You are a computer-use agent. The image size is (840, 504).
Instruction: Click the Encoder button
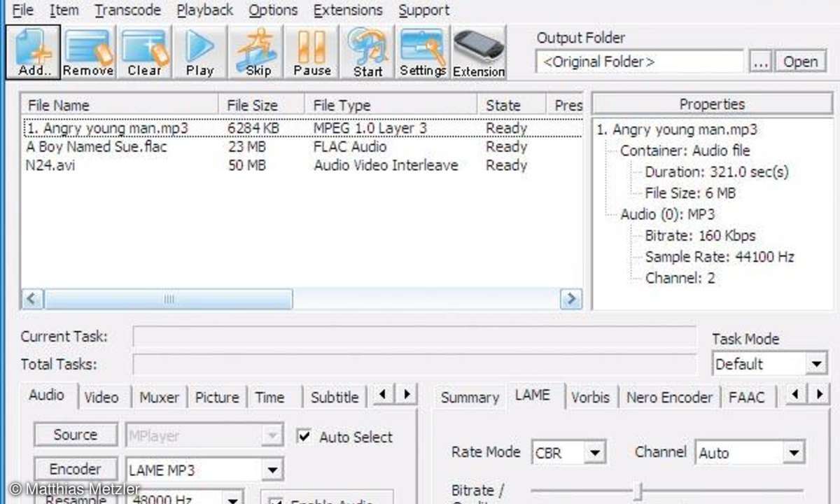pyautogui.click(x=76, y=469)
